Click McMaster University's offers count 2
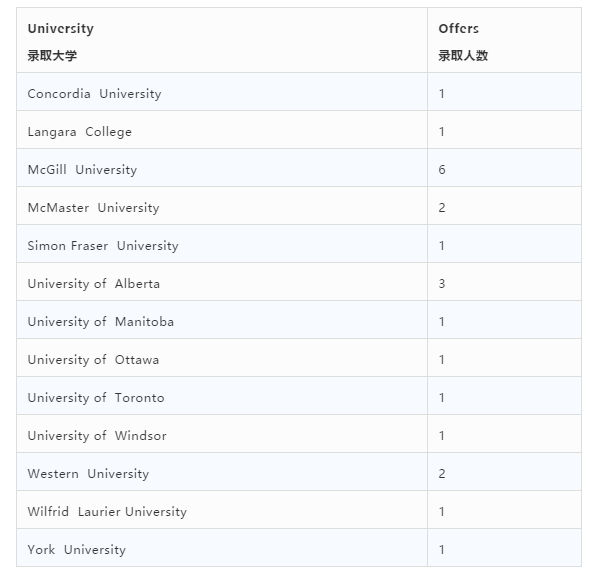 pos(442,208)
